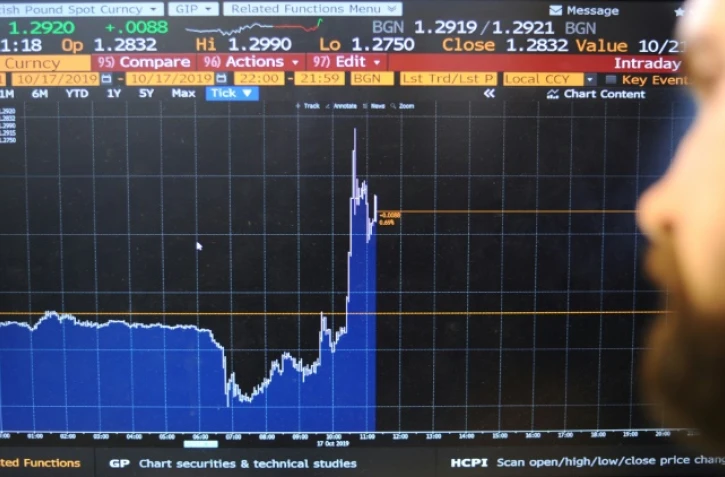
Task: Click the Curncy input field
Action: pos(45,63)
